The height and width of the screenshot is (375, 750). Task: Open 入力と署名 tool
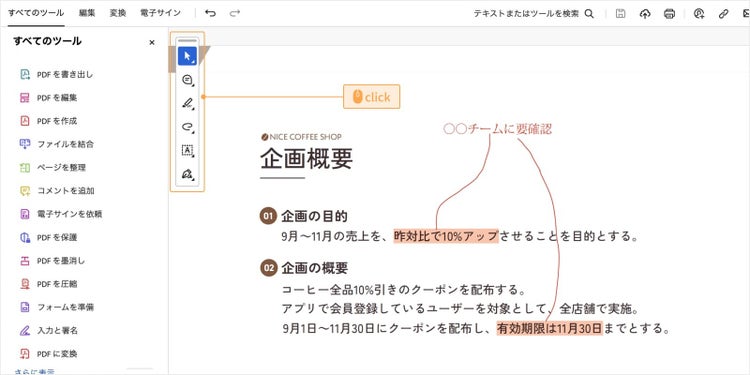pos(48,331)
